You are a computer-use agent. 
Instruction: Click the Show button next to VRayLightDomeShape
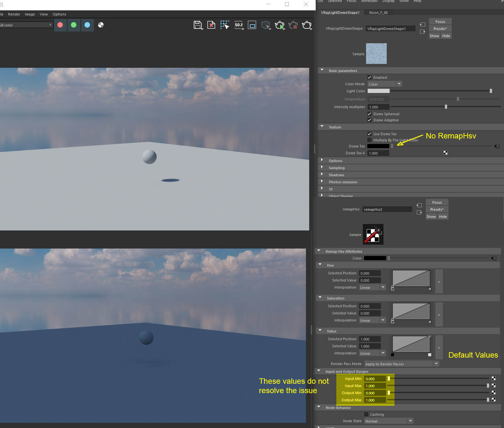(434, 36)
